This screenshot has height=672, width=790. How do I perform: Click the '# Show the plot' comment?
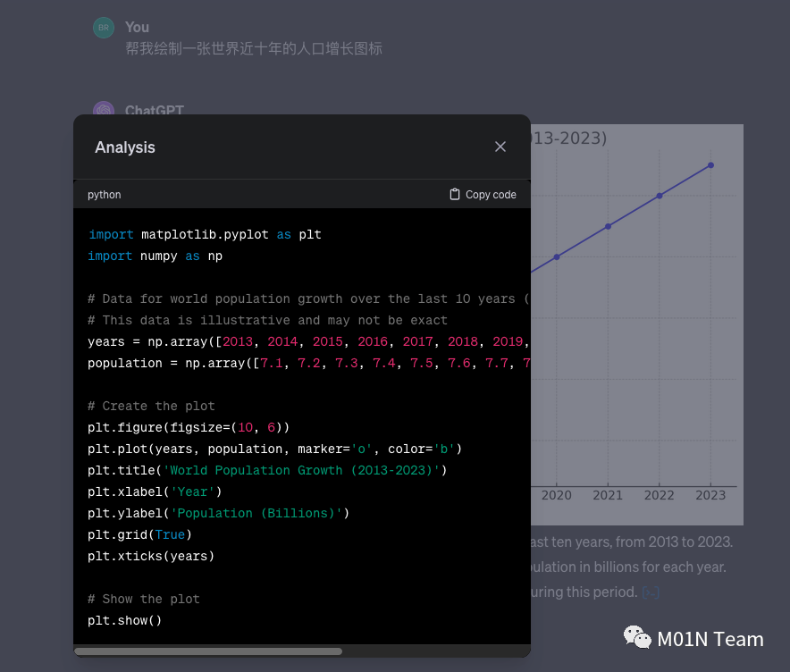click(144, 599)
